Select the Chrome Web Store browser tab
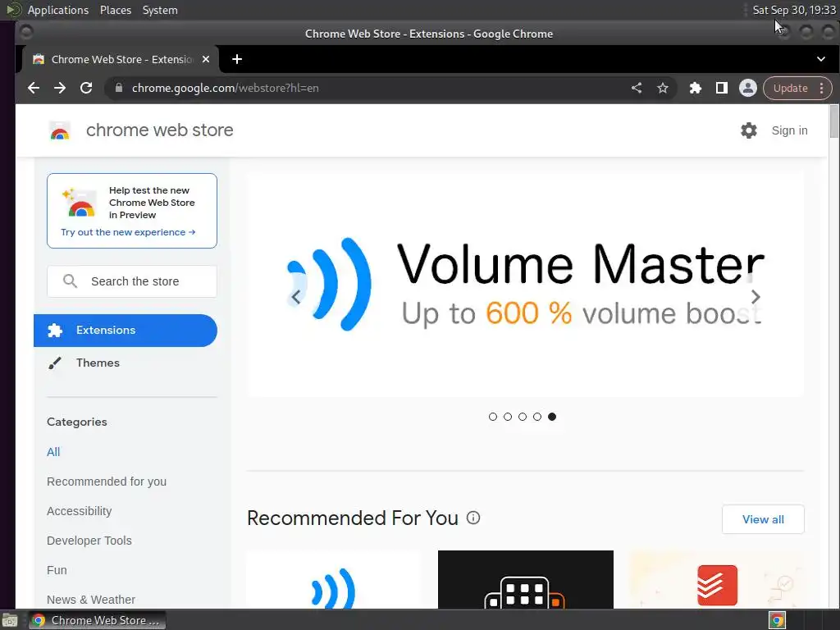 pos(120,59)
